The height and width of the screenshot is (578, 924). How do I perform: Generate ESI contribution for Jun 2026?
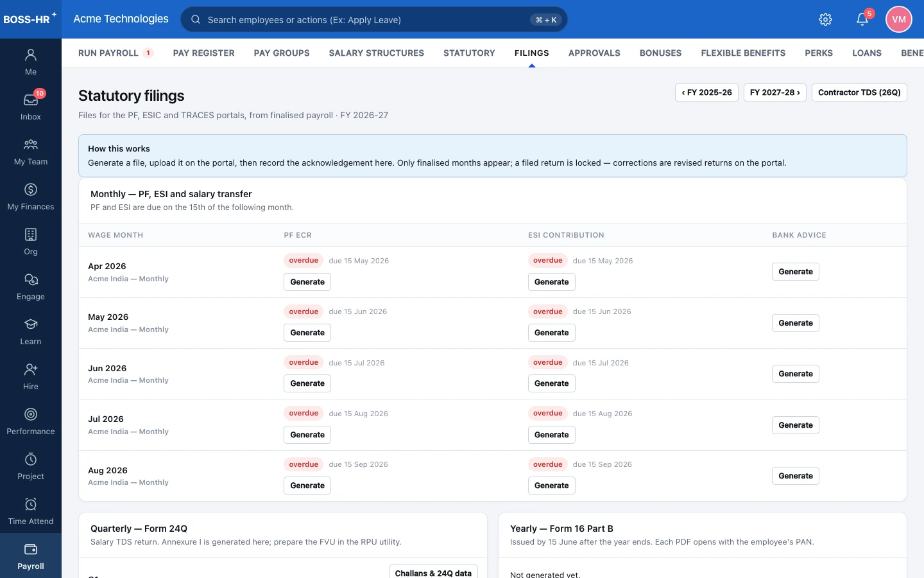pos(552,383)
